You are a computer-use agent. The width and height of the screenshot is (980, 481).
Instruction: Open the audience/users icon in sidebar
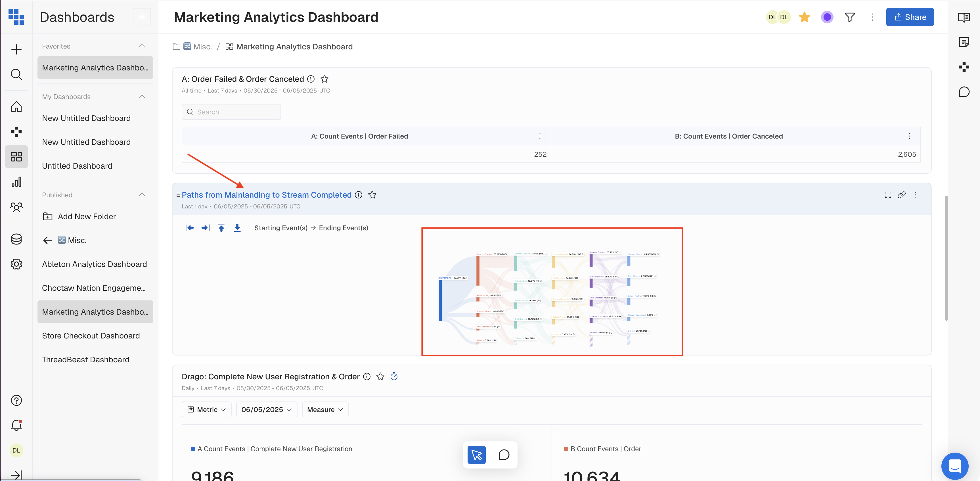click(x=16, y=207)
